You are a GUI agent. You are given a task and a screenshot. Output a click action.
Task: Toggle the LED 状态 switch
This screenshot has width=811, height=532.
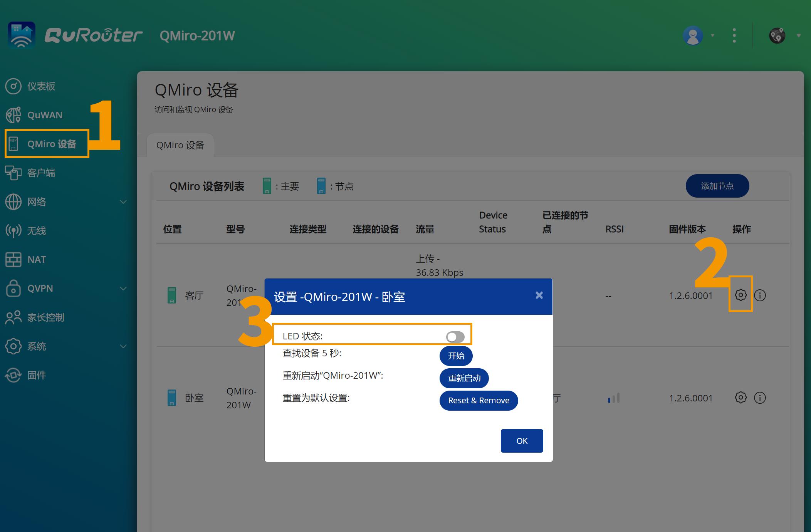pyautogui.click(x=455, y=336)
